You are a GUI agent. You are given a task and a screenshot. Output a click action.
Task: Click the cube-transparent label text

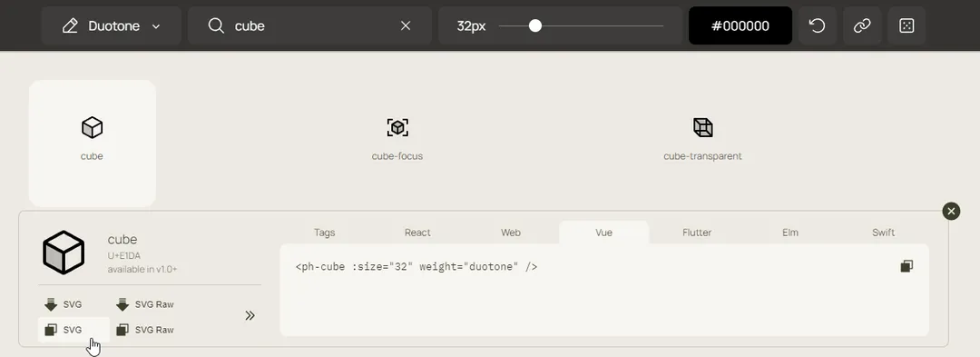702,156
